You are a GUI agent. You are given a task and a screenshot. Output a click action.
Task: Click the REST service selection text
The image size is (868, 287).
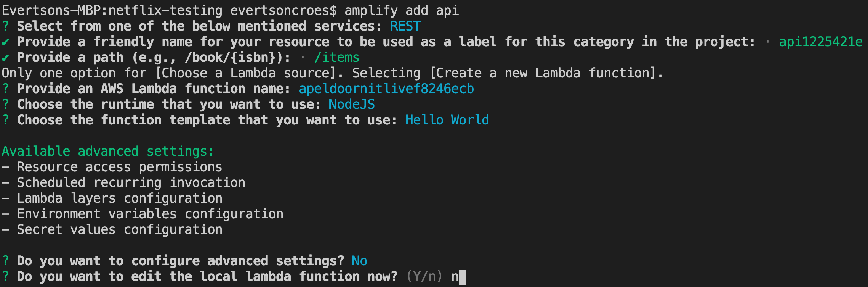tap(405, 26)
